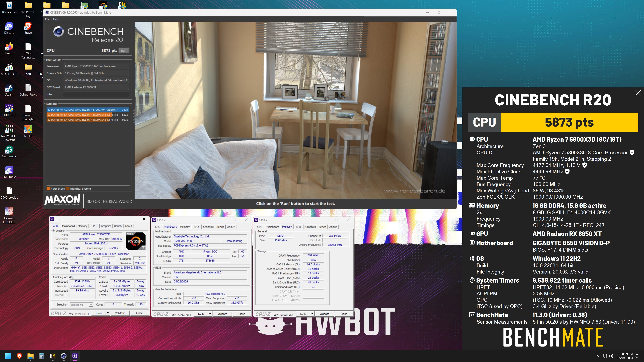Screen dimensions: 644x362
Task: Open the Recycle Bin desktop icon
Action: pyautogui.click(x=9, y=8)
